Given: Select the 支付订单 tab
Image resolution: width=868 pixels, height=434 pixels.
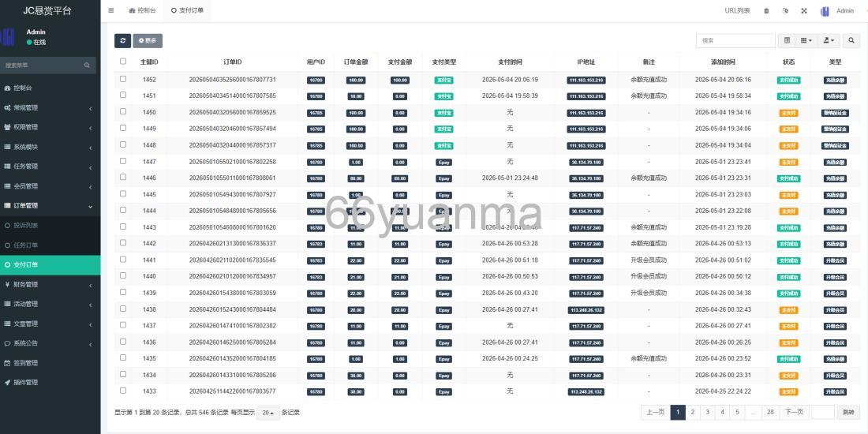Looking at the screenshot, I should pyautogui.click(x=188, y=10).
